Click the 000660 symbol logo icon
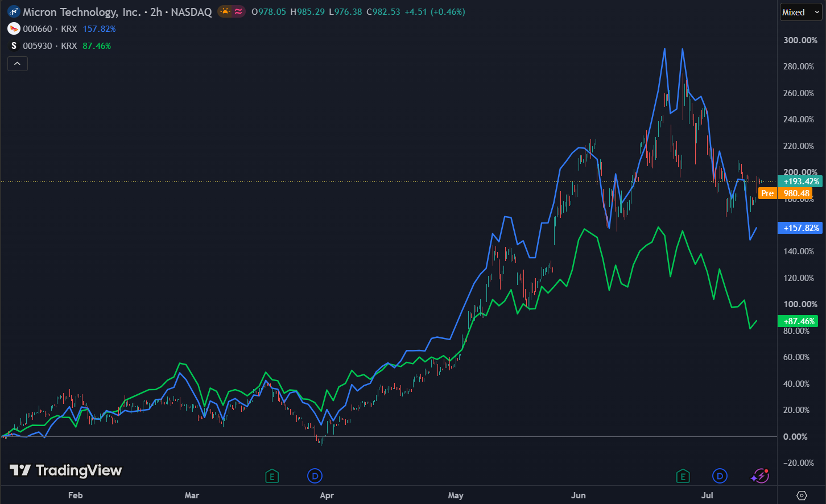 (x=14, y=28)
